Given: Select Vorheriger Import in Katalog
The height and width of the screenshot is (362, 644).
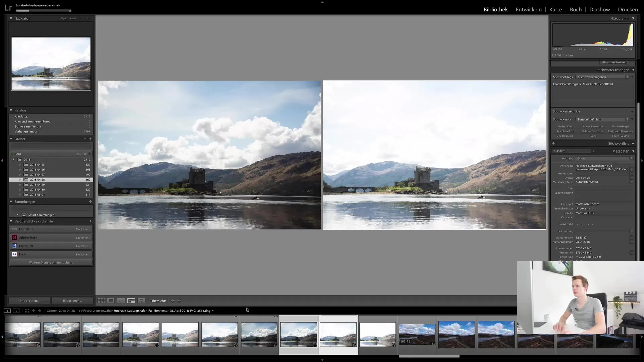Looking at the screenshot, I should [51, 131].
